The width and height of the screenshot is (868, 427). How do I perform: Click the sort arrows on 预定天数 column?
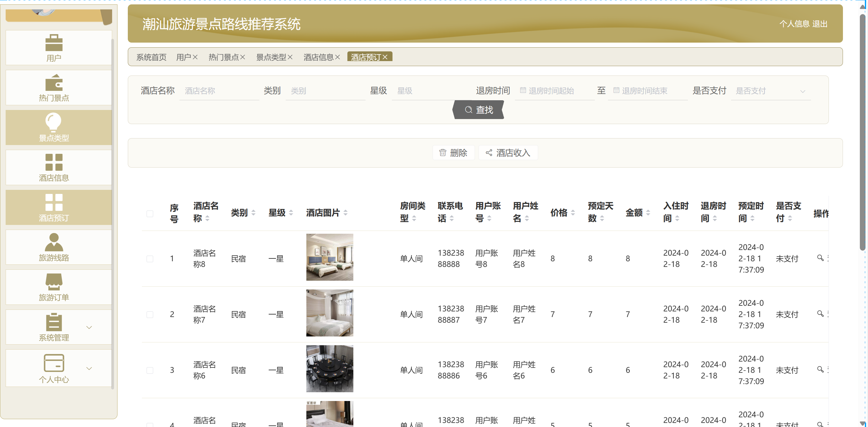602,218
